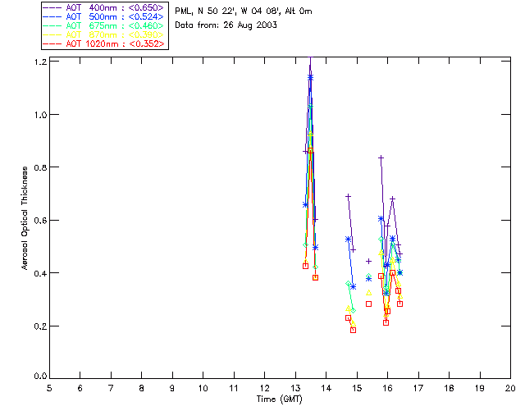Click the 'AOT 1020nm : <0.352>' legend entry

point(103,43)
